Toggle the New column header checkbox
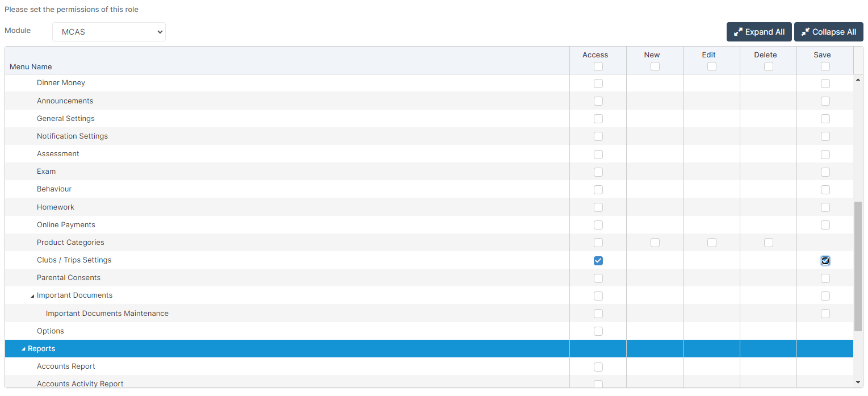Viewport: 868px width, 396px height. (x=655, y=66)
